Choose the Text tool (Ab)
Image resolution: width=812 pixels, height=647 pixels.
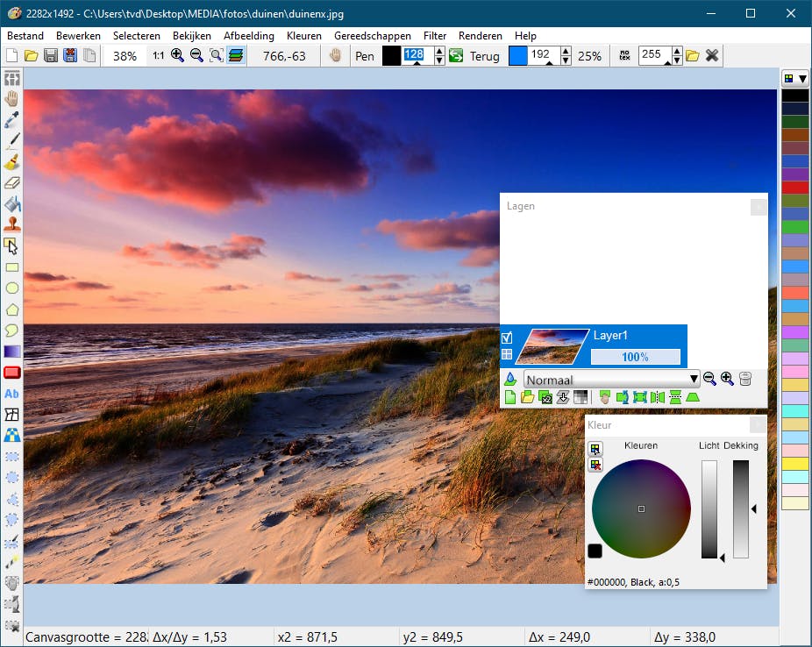(12, 394)
